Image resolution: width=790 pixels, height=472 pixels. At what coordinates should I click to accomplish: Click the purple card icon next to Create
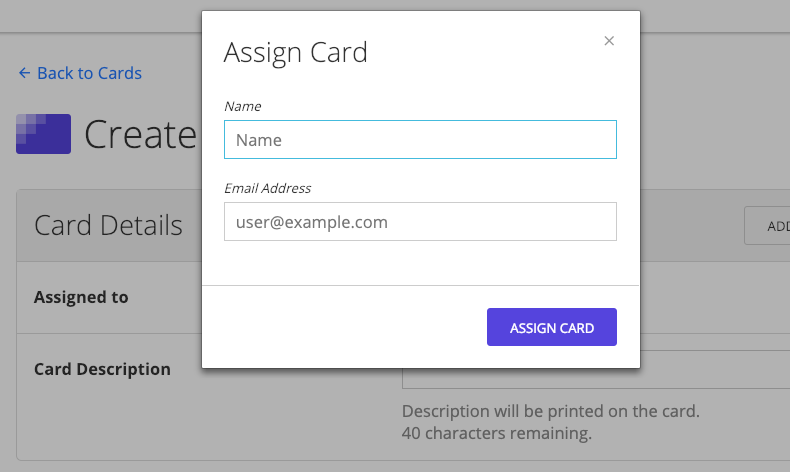(43, 134)
